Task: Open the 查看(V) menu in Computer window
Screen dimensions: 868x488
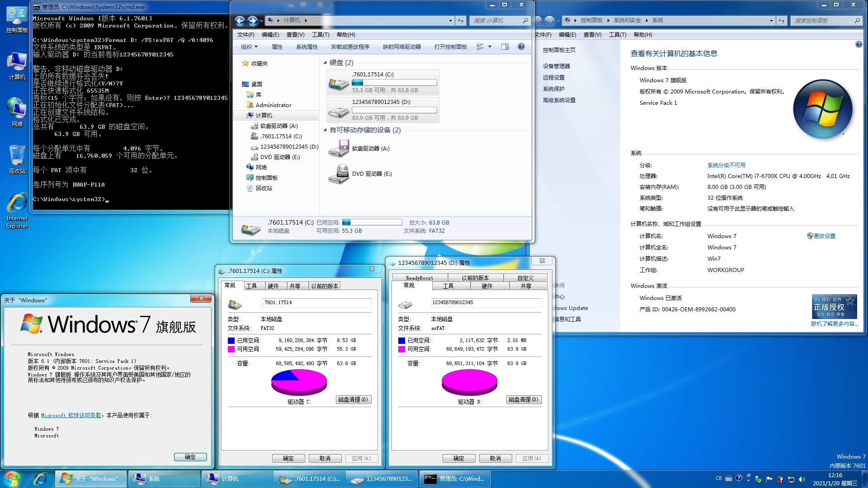Action: pyautogui.click(x=295, y=34)
